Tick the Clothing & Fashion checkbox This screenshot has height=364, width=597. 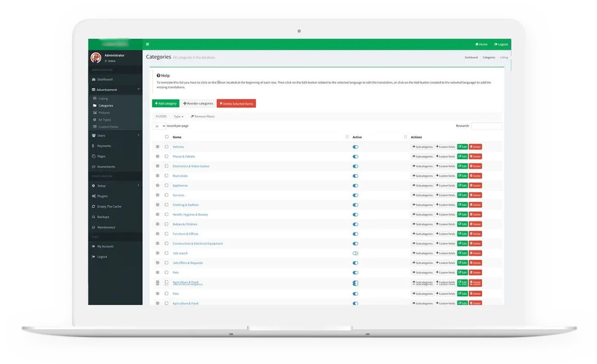[166, 205]
